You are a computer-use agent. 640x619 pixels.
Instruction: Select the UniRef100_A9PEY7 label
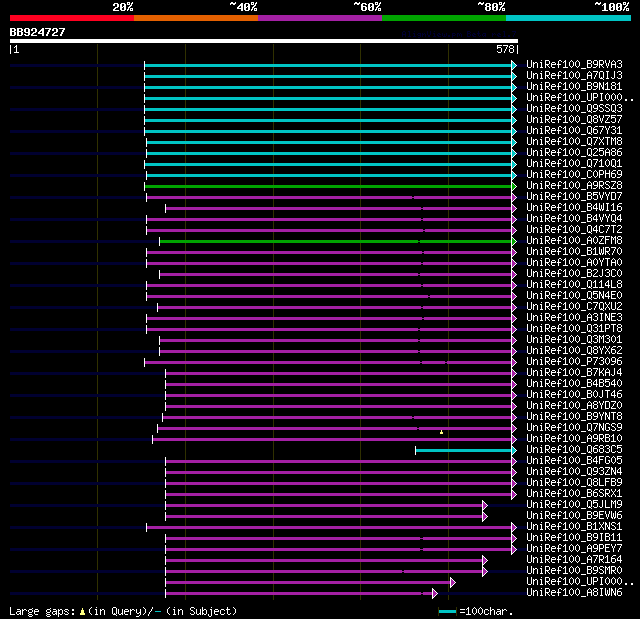point(574,549)
